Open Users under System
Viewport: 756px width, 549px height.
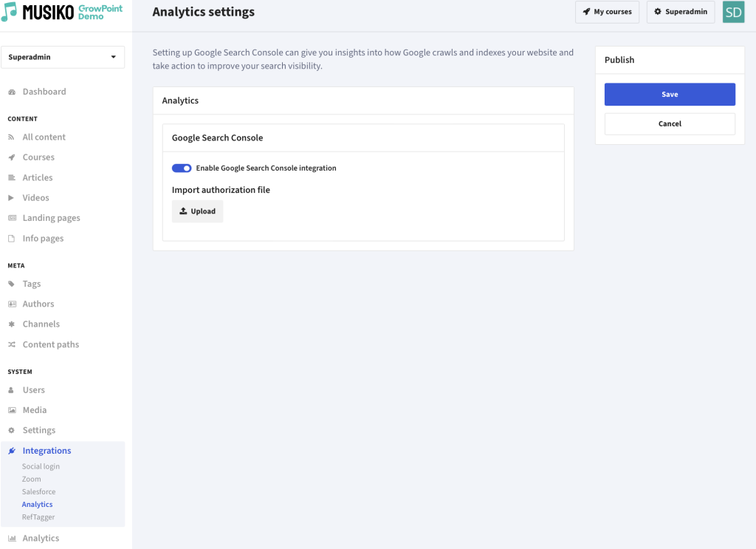point(34,390)
